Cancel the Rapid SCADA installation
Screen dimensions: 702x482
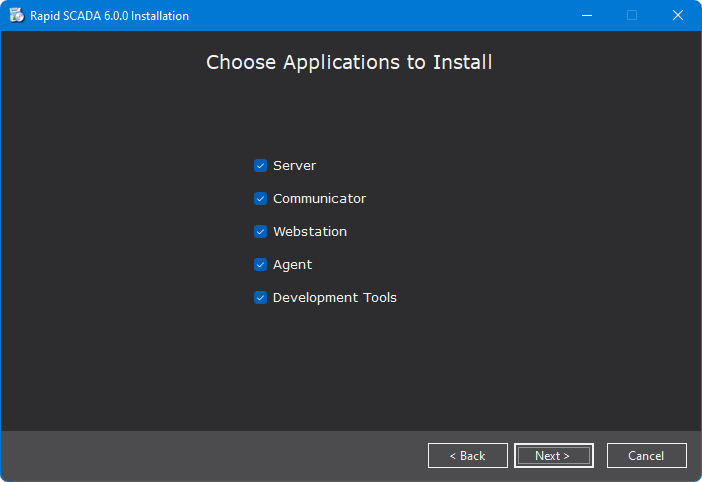pos(646,456)
